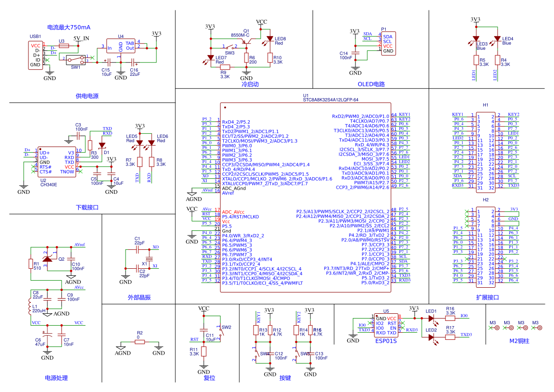Viewport: 554px width, 392px height.
Task: Select the R2 zero ohm resistor
Action: 139,342
